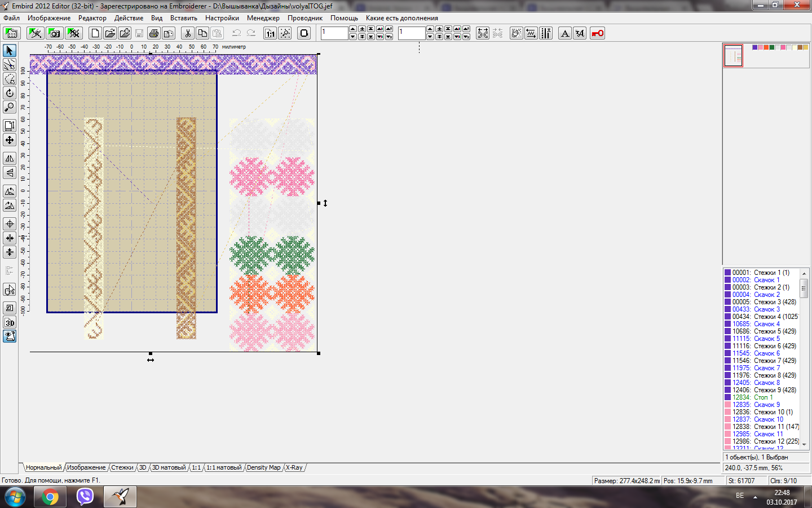Screen dimensions: 812x508
Task: Click the red key icon
Action: pyautogui.click(x=597, y=33)
